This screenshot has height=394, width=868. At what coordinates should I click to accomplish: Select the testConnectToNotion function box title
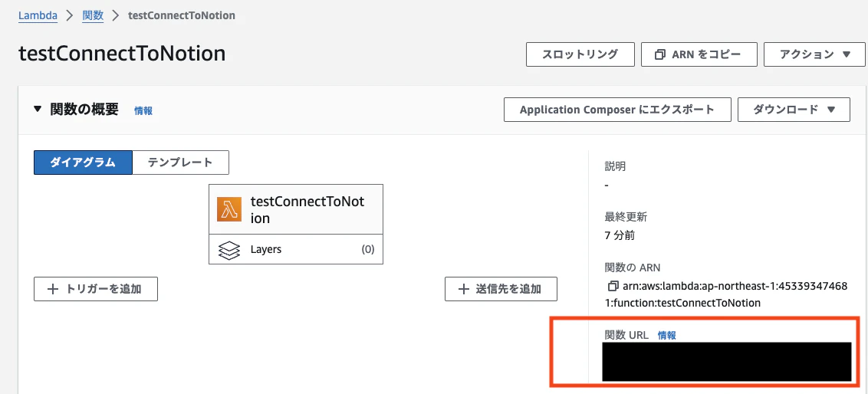pos(307,210)
